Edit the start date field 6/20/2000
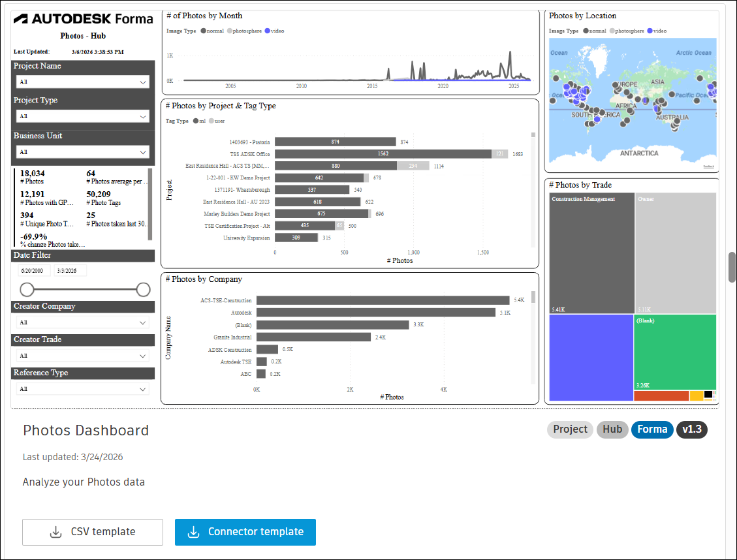The height and width of the screenshot is (560, 737). click(35, 271)
